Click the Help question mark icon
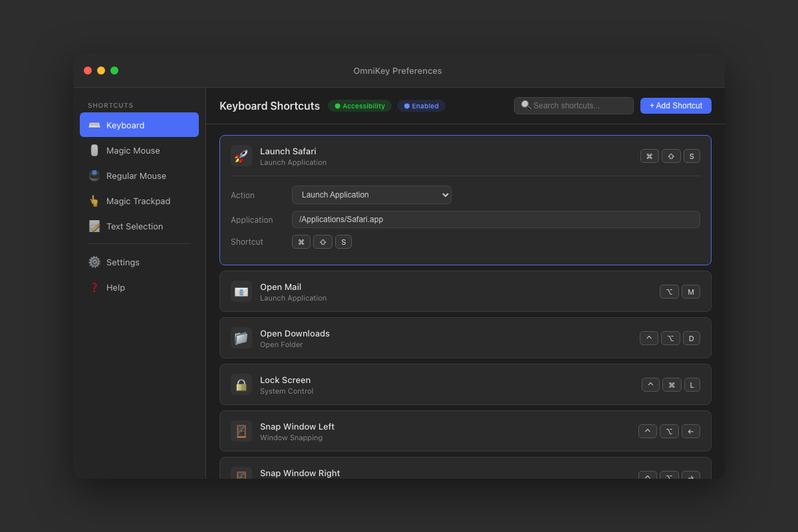 pyautogui.click(x=94, y=287)
